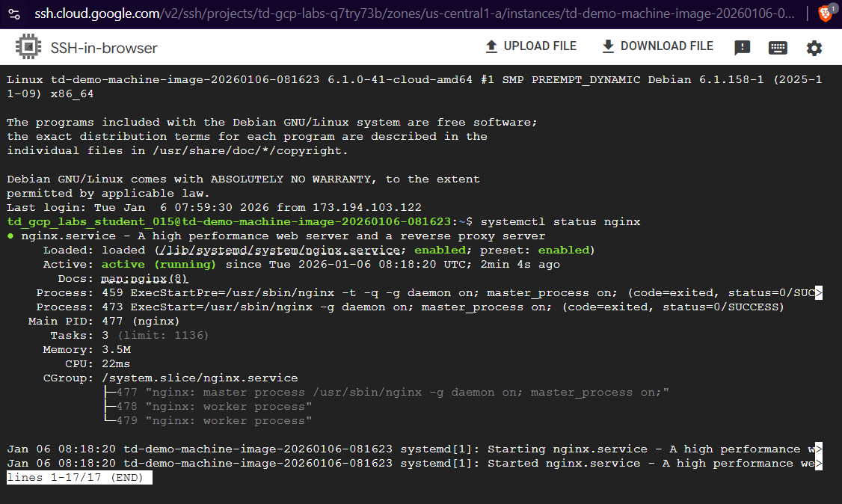Click the td_gcp_labs_student_015 shell prompt
The width and height of the screenshot is (842, 504).
(x=239, y=221)
